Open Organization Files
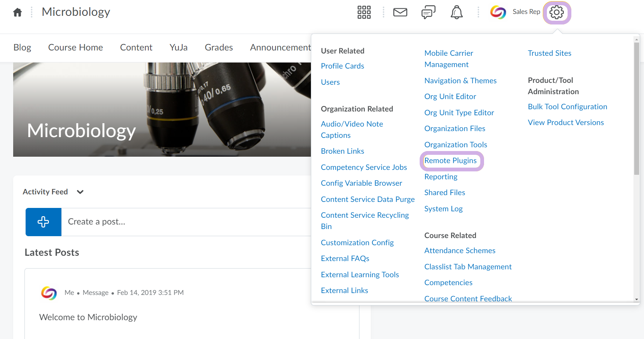This screenshot has width=644, height=339. [455, 128]
